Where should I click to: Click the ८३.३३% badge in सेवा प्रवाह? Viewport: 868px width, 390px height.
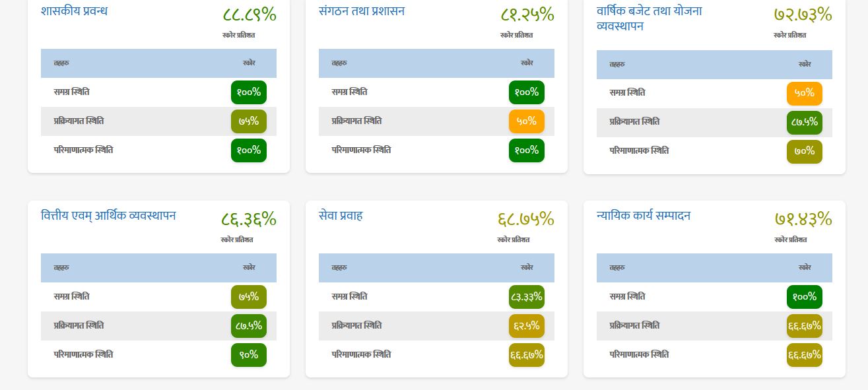point(526,297)
